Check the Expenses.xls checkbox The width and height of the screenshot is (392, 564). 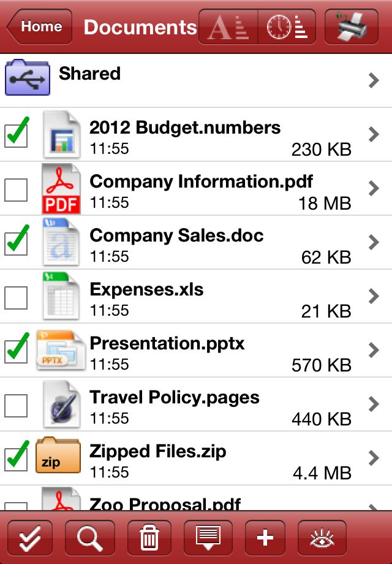(16, 297)
